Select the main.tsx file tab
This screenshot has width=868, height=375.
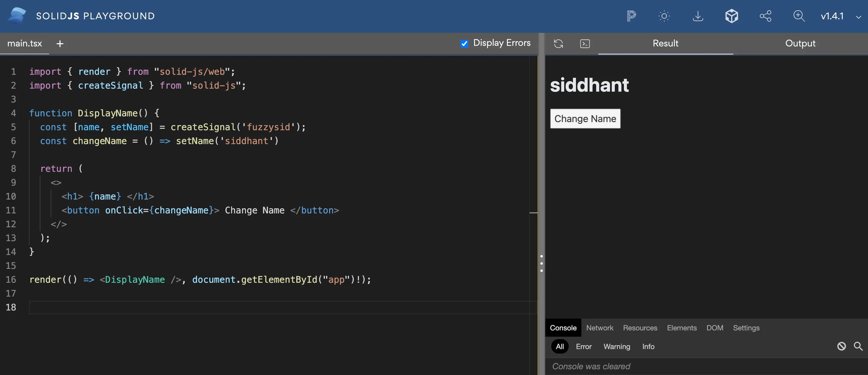pyautogui.click(x=25, y=43)
